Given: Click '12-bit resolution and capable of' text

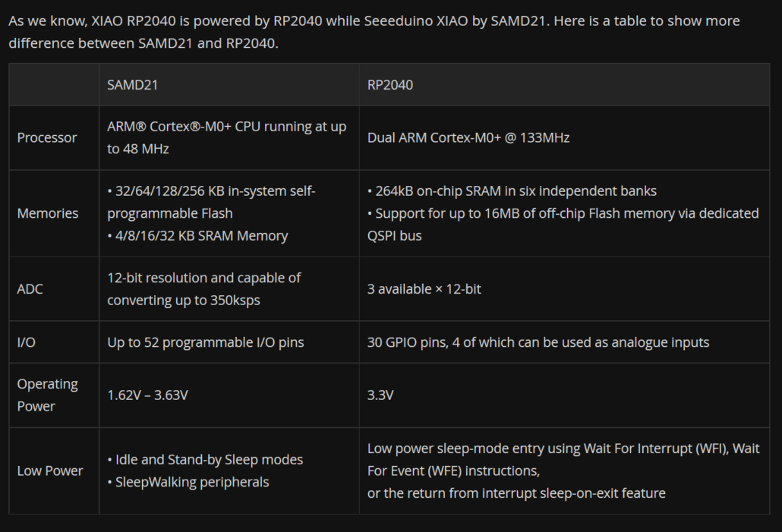Looking at the screenshot, I should tap(204, 278).
